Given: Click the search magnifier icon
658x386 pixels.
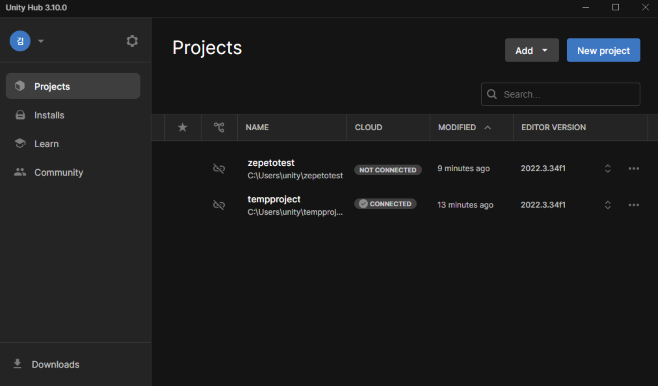Looking at the screenshot, I should 492,94.
